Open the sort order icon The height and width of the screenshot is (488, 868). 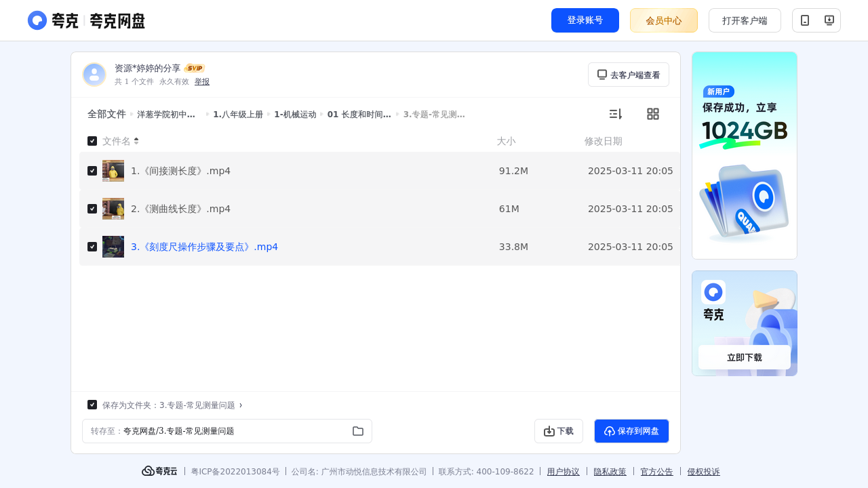tap(615, 114)
